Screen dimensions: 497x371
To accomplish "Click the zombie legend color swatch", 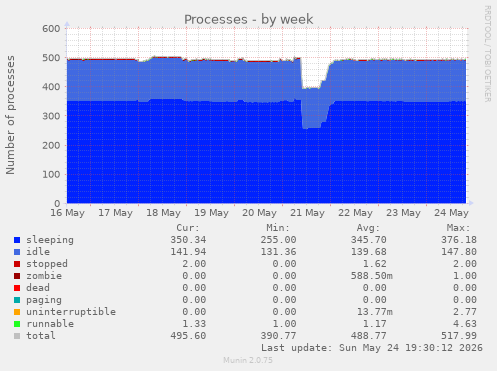I will pyautogui.click(x=17, y=276).
